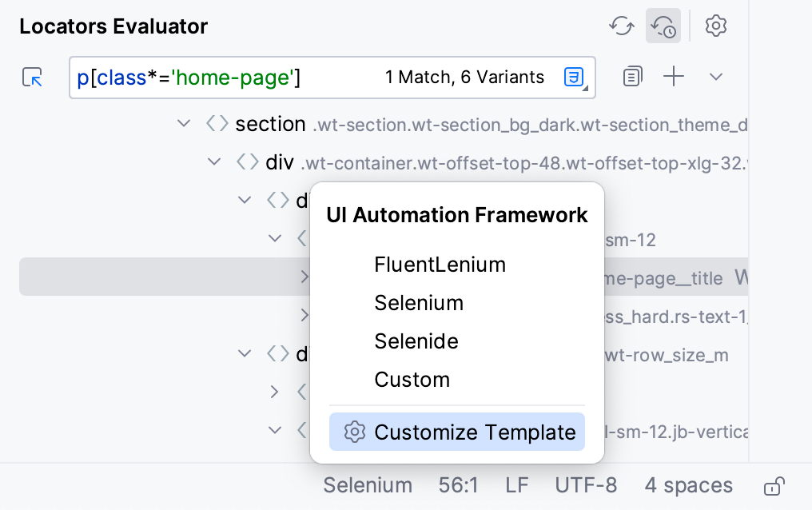Open the evaluation history icon
This screenshot has height=510, width=812.
coord(663,26)
